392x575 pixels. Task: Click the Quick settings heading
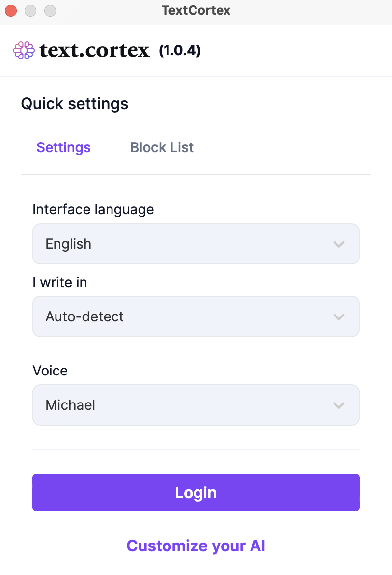74,104
